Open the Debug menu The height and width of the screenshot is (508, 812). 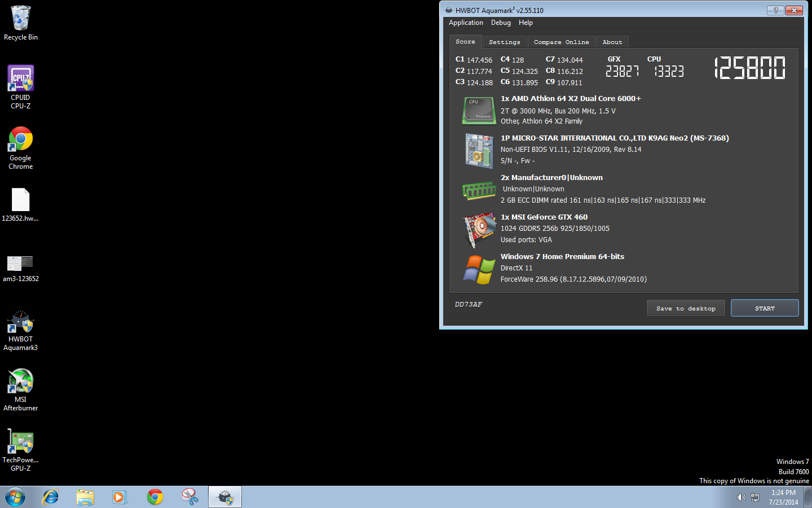[x=501, y=23]
